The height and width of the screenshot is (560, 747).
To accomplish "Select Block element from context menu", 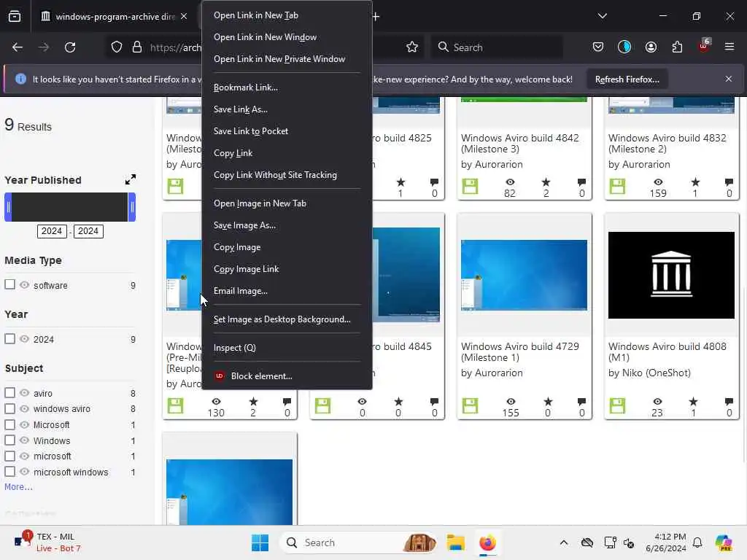I will click(287, 376).
